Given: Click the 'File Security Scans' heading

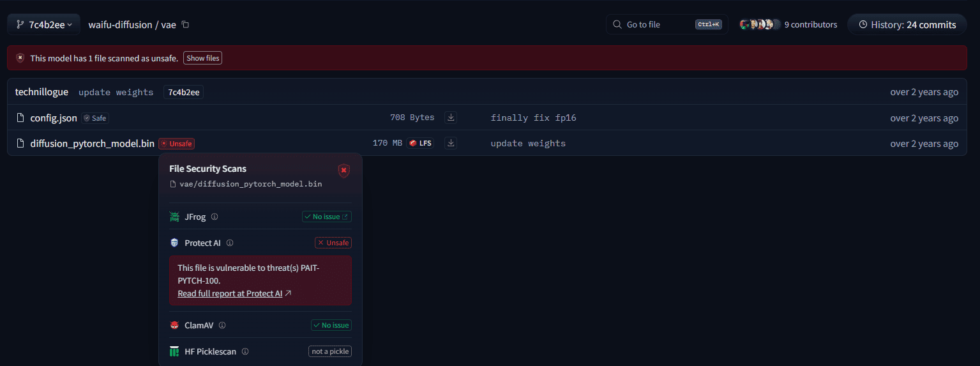Looking at the screenshot, I should [207, 169].
